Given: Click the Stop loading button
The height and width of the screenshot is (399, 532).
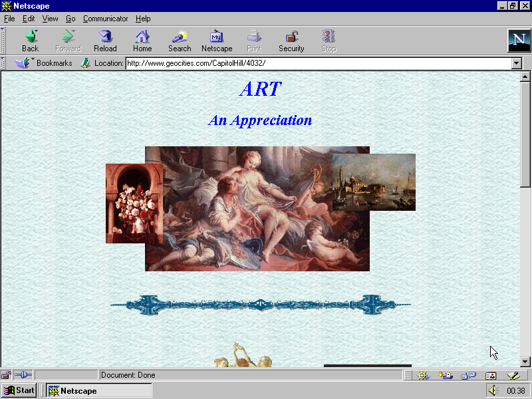Looking at the screenshot, I should tap(329, 41).
